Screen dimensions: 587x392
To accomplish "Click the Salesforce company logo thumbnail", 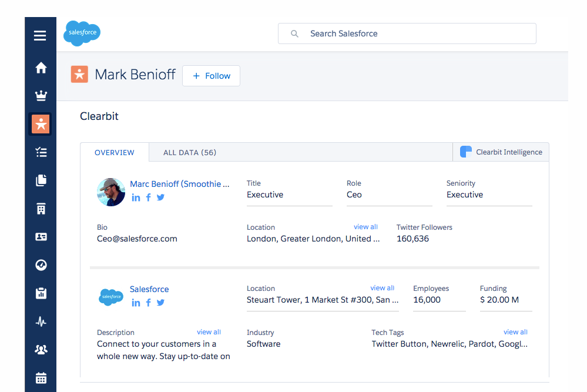I will click(x=111, y=297).
